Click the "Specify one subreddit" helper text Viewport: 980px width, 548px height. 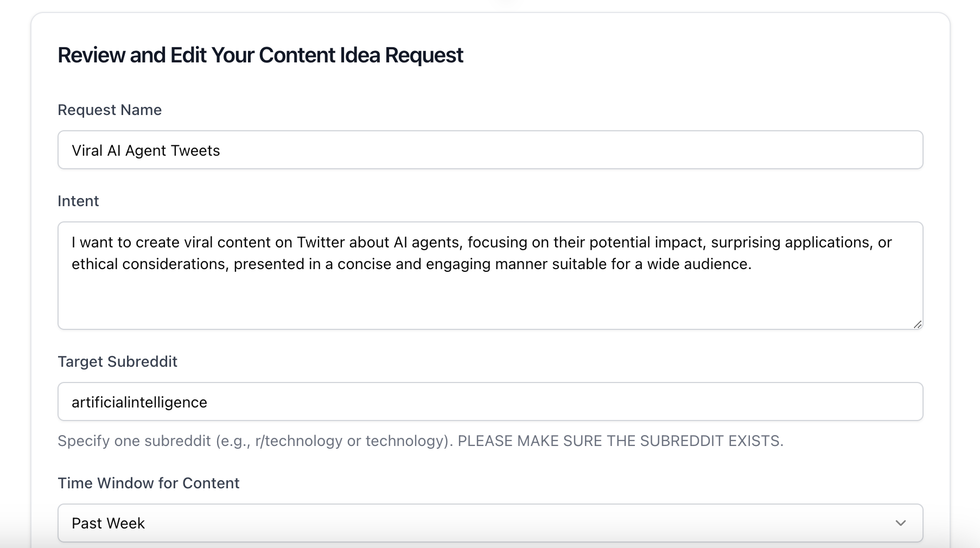pos(134,441)
